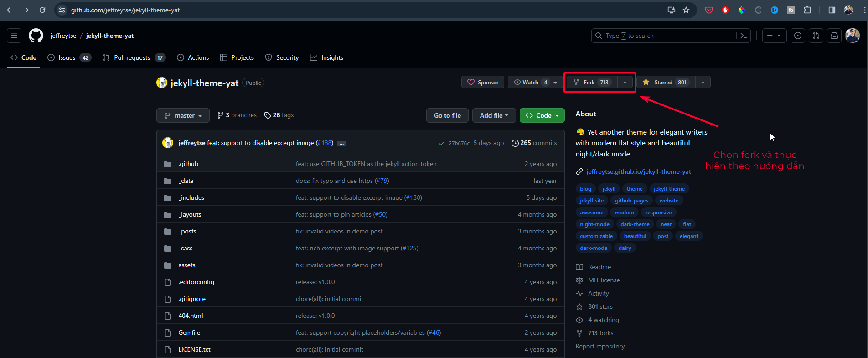Viewport: 868px width, 358px height.
Task: View the 26 tags link
Action: pos(279,115)
